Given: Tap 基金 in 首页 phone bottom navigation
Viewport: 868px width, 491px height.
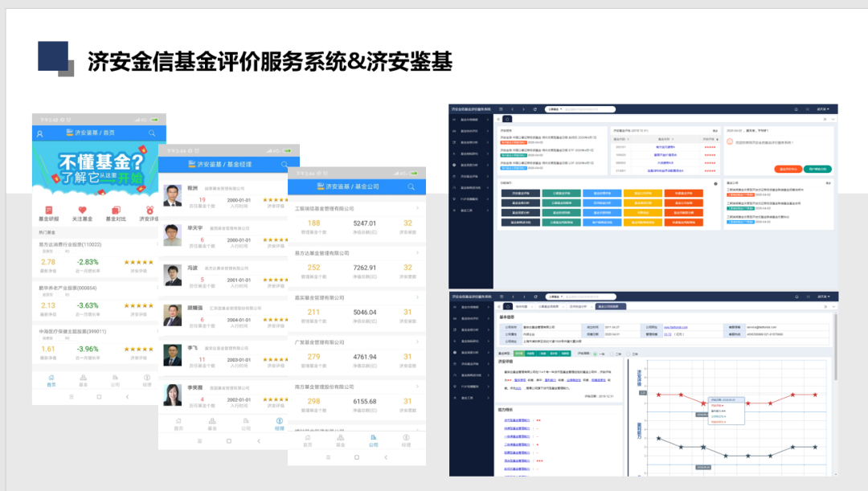Looking at the screenshot, I should point(83,380).
